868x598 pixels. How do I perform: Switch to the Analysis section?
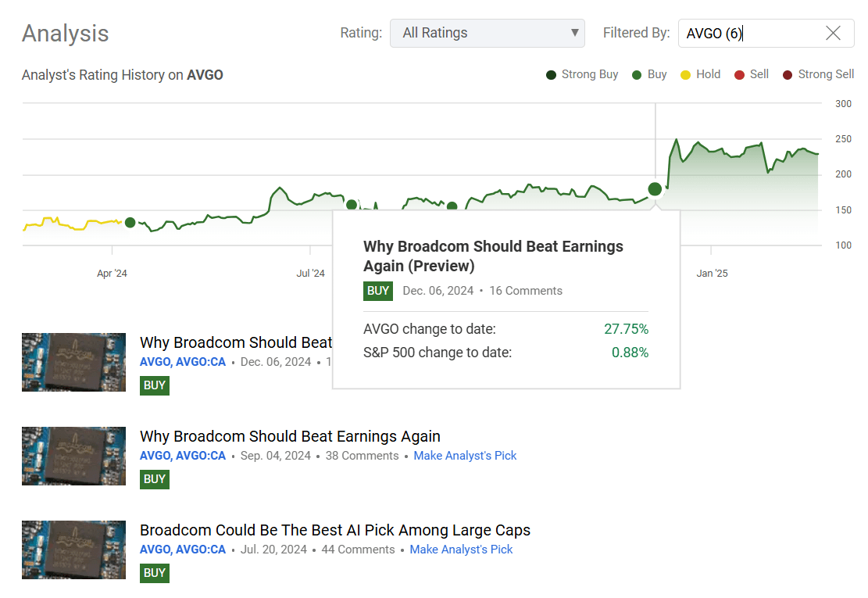point(65,34)
